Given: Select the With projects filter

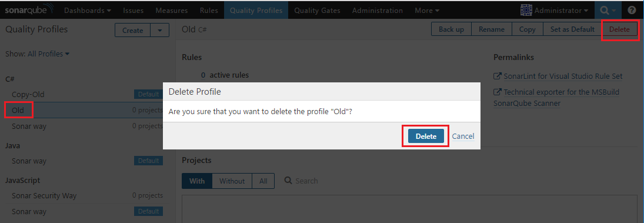Looking at the screenshot, I should point(197,181).
